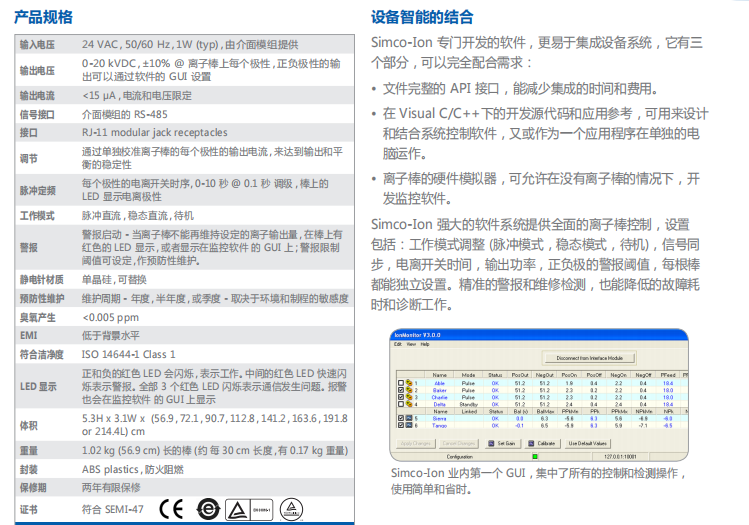Click the 'RJ-11 modular jack receptacles' value

154,132
